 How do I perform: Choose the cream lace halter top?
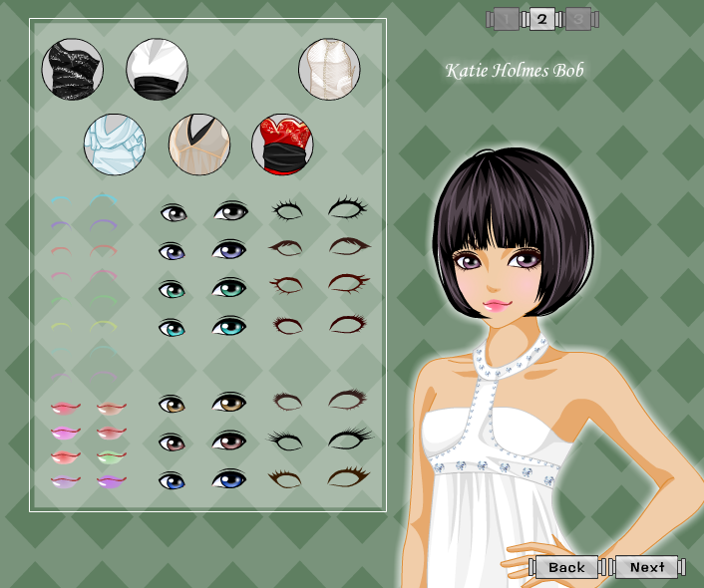click(329, 69)
